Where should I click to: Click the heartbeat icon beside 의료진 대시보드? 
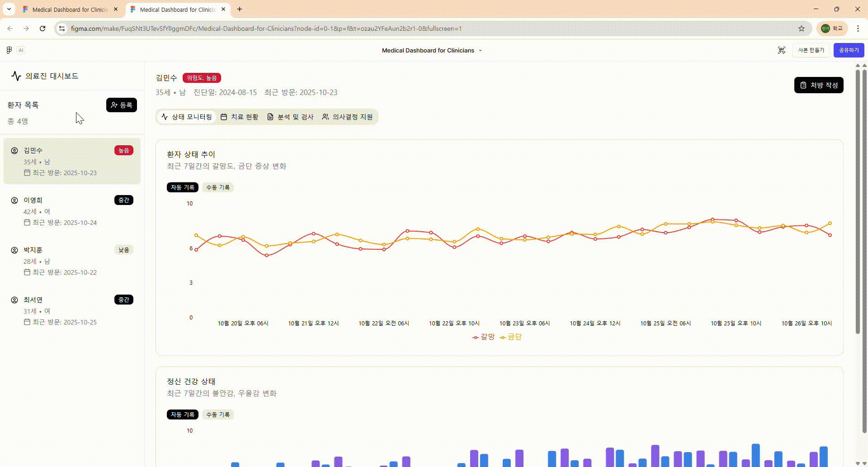pos(16,76)
